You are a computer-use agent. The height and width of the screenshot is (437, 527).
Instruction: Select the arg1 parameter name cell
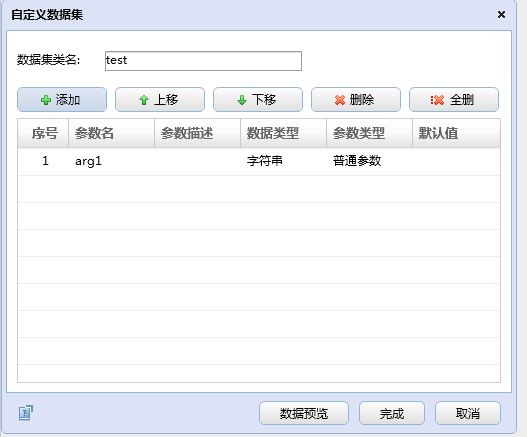(x=111, y=161)
